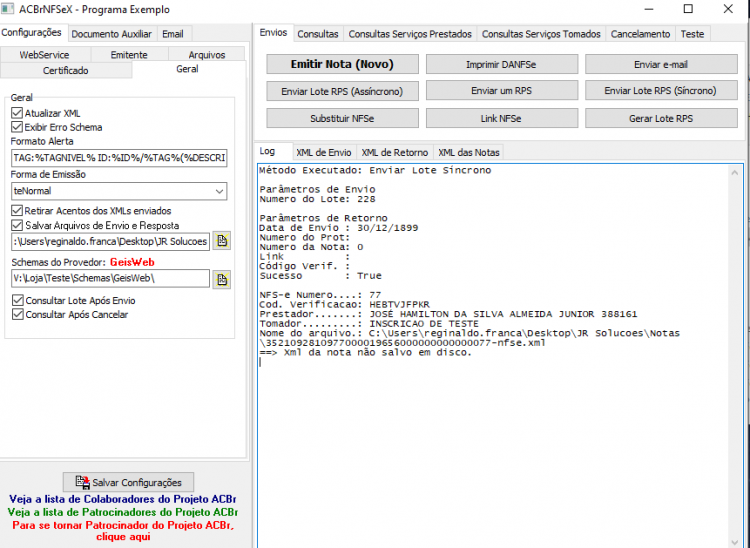The image size is (750, 548).
Task: Click the Formato Alerta input field
Action: tap(119, 158)
